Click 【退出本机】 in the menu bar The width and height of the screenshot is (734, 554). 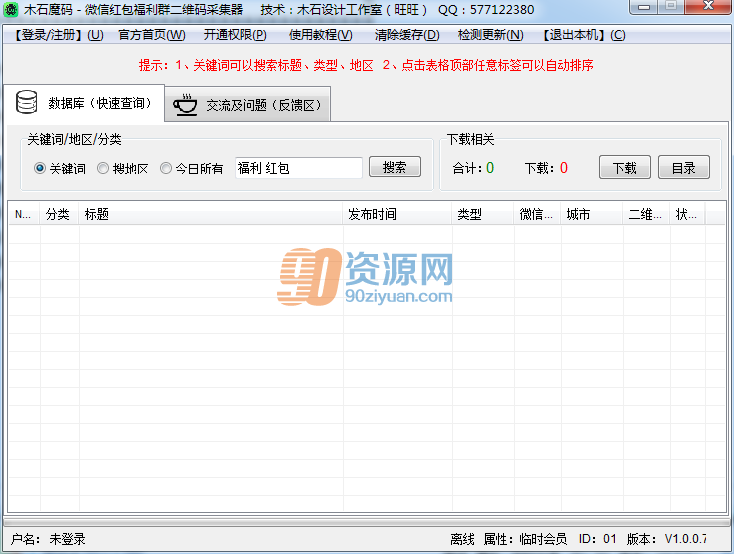point(584,35)
